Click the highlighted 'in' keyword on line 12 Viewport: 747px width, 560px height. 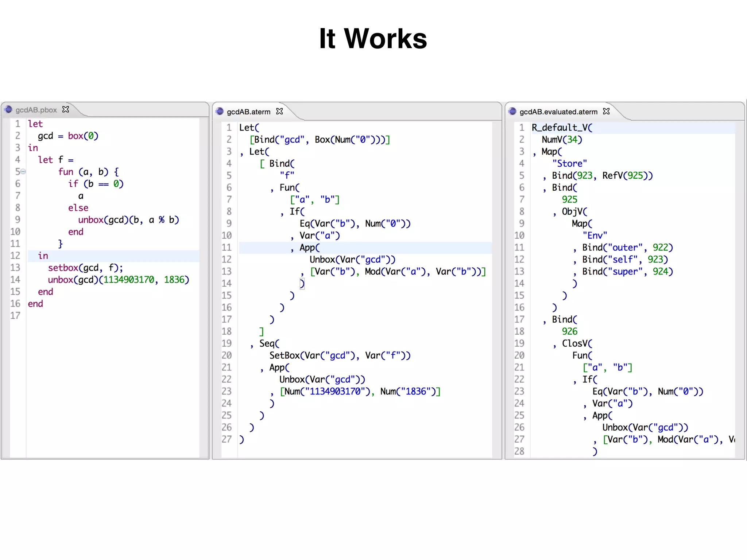(43, 256)
